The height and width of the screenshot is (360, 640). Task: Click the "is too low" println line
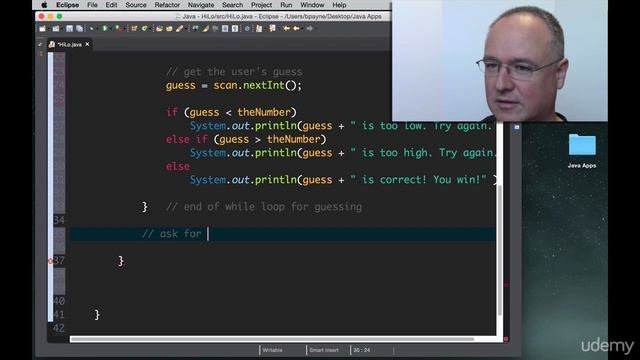point(342,126)
